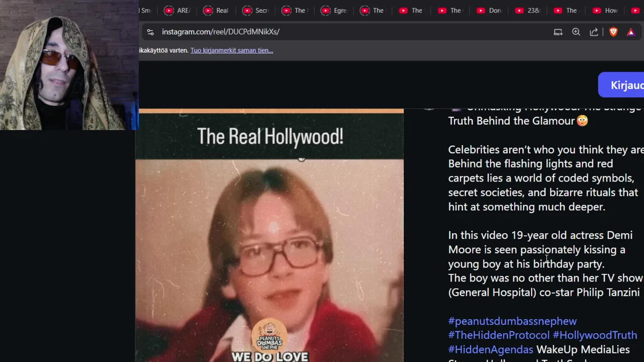Click text "(General Hospital) co-star Philip Tanzini"

tap(544, 292)
